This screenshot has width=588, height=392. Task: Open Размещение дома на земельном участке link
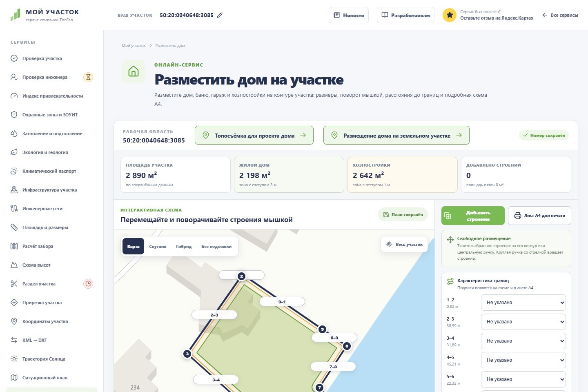pyautogui.click(x=396, y=135)
